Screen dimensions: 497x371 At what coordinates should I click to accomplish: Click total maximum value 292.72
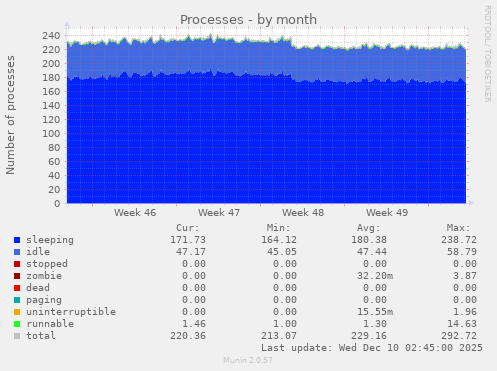coord(459,336)
